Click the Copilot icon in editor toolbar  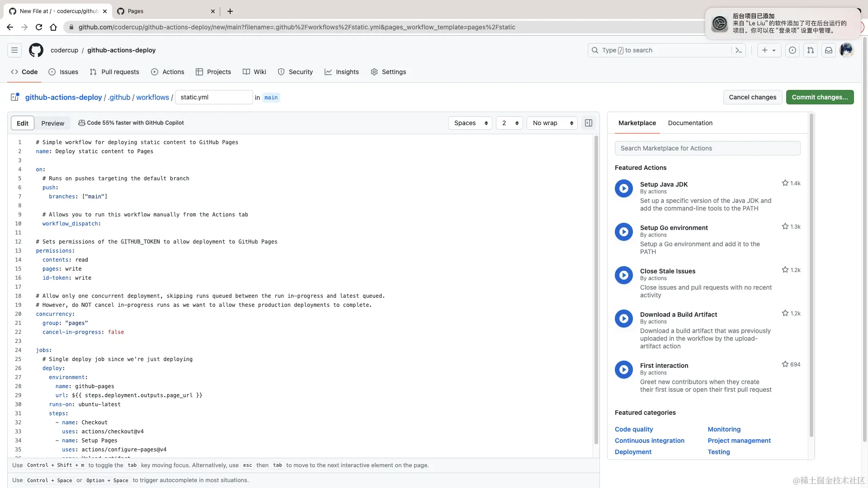pyautogui.click(x=82, y=123)
